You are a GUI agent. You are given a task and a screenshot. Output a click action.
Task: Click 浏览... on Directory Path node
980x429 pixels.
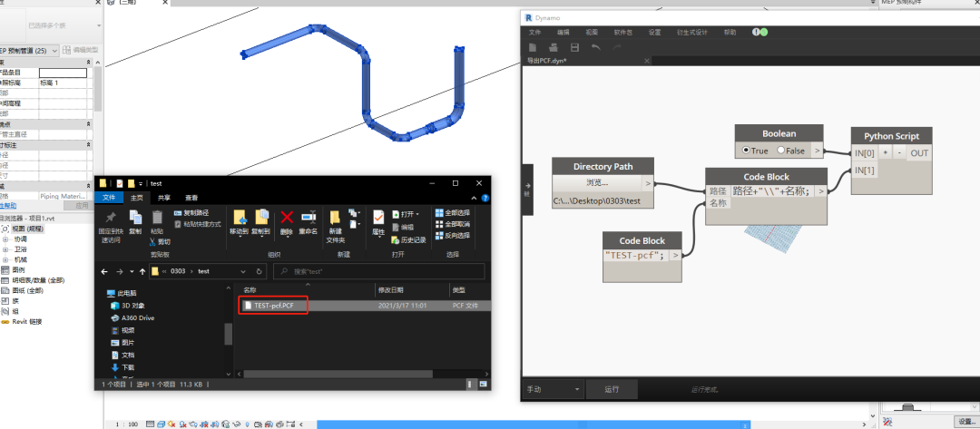pos(597,183)
